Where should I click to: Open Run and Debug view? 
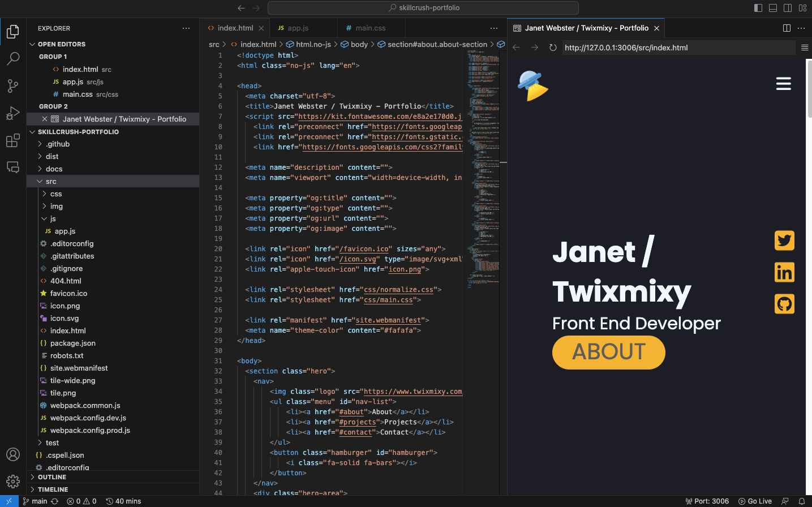click(x=13, y=113)
